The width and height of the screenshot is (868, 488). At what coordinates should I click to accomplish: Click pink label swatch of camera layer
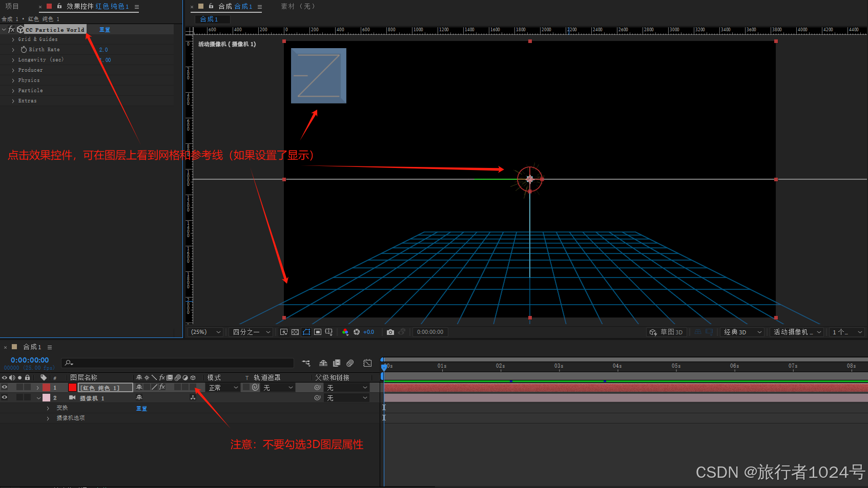coord(47,397)
